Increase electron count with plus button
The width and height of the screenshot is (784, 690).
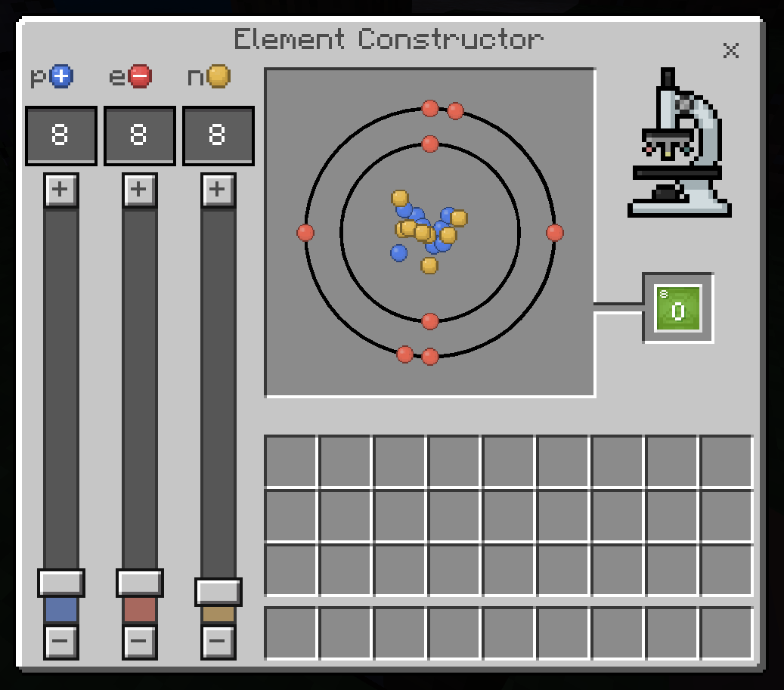(x=140, y=190)
